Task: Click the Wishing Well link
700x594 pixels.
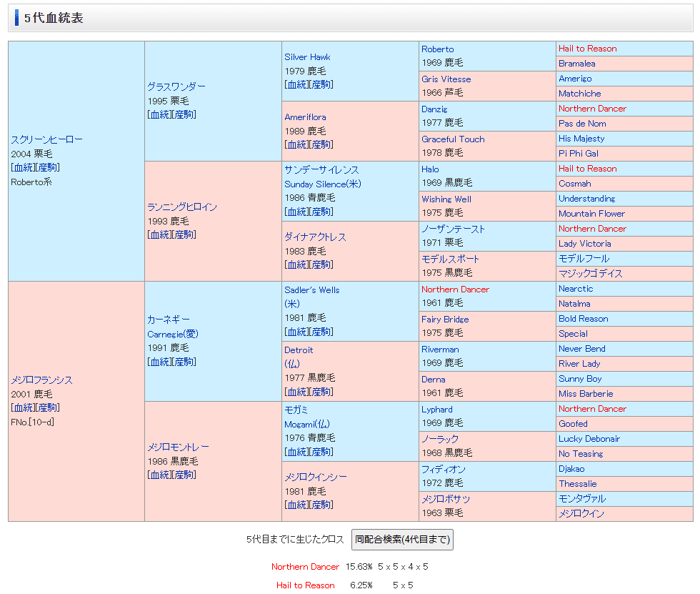Action: [446, 199]
